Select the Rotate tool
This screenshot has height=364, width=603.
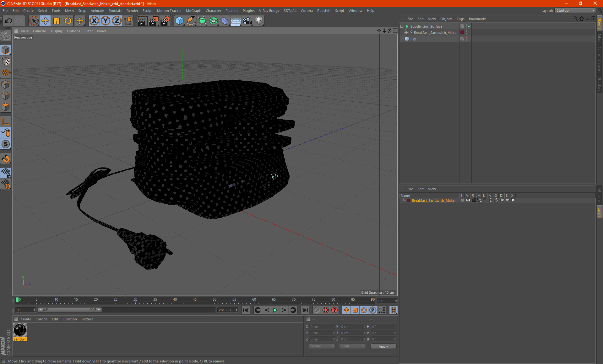(68, 21)
